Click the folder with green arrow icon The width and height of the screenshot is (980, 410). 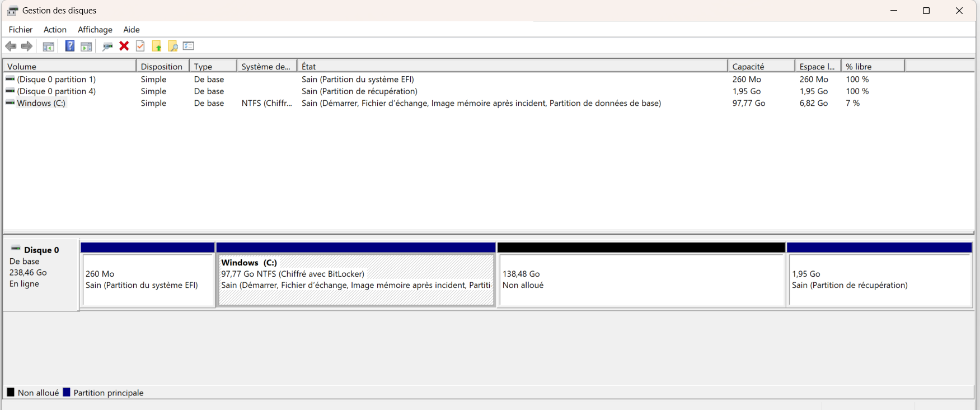pos(157,46)
